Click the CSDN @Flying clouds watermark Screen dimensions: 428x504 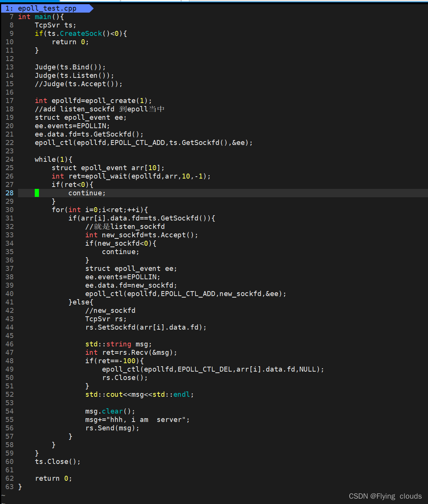tap(385, 496)
